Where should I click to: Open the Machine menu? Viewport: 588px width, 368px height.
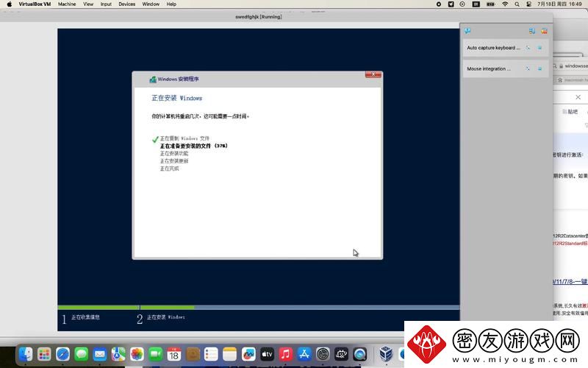(x=67, y=4)
